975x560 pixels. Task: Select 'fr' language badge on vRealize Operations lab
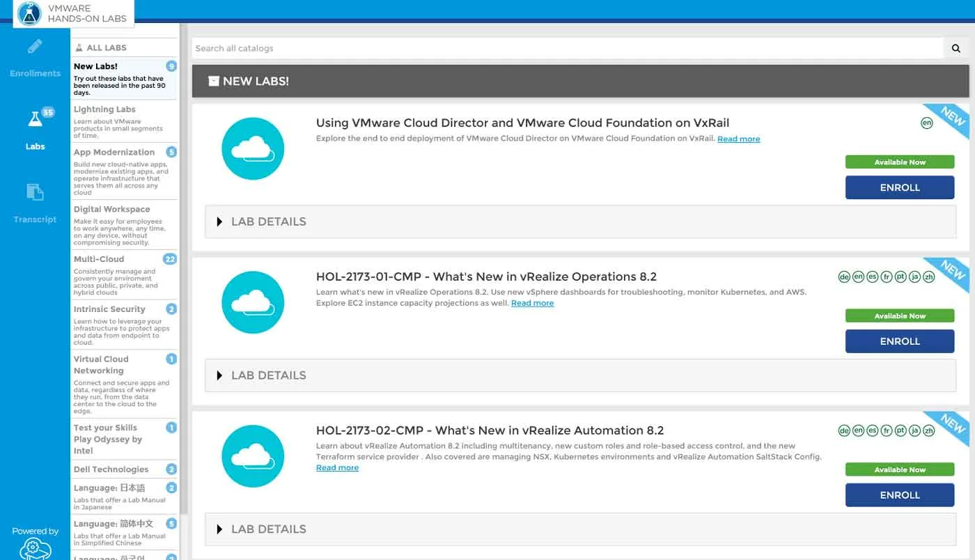[x=887, y=277]
